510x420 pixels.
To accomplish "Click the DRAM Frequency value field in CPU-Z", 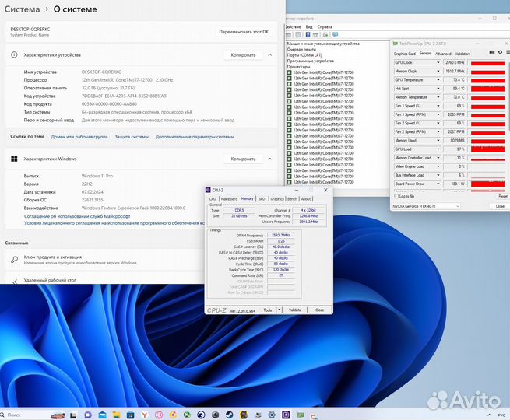I will [281, 235].
